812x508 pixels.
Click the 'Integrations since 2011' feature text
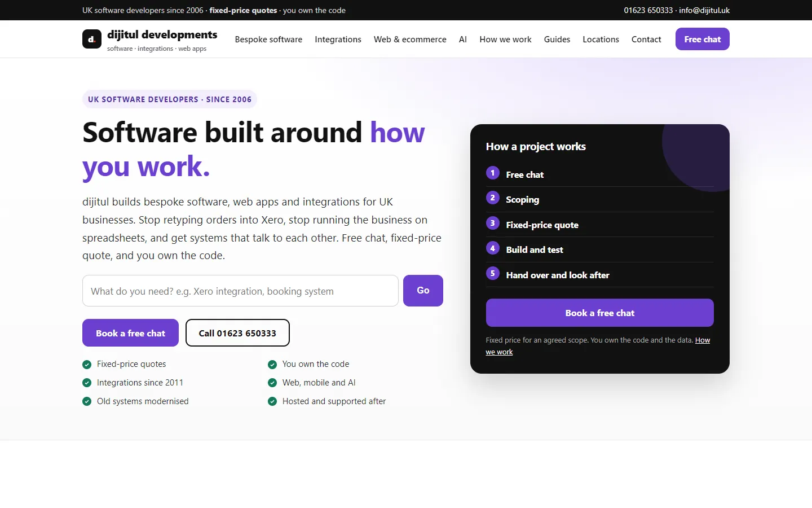(140, 383)
